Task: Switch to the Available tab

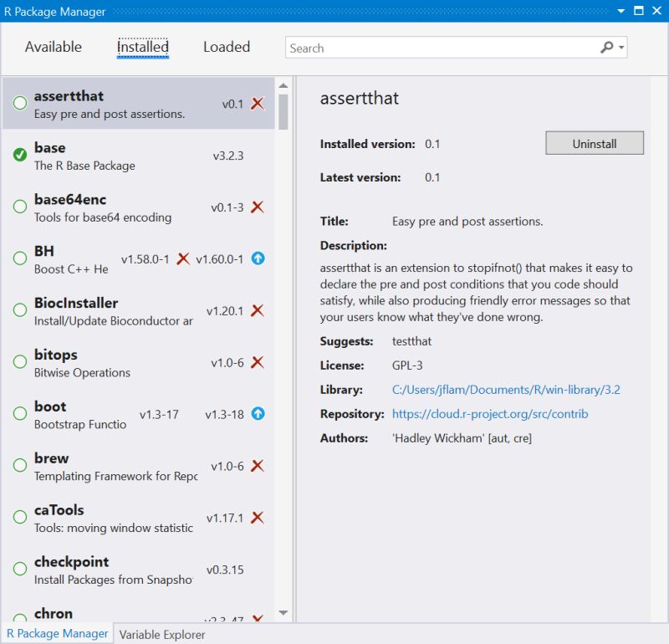Action: click(53, 48)
